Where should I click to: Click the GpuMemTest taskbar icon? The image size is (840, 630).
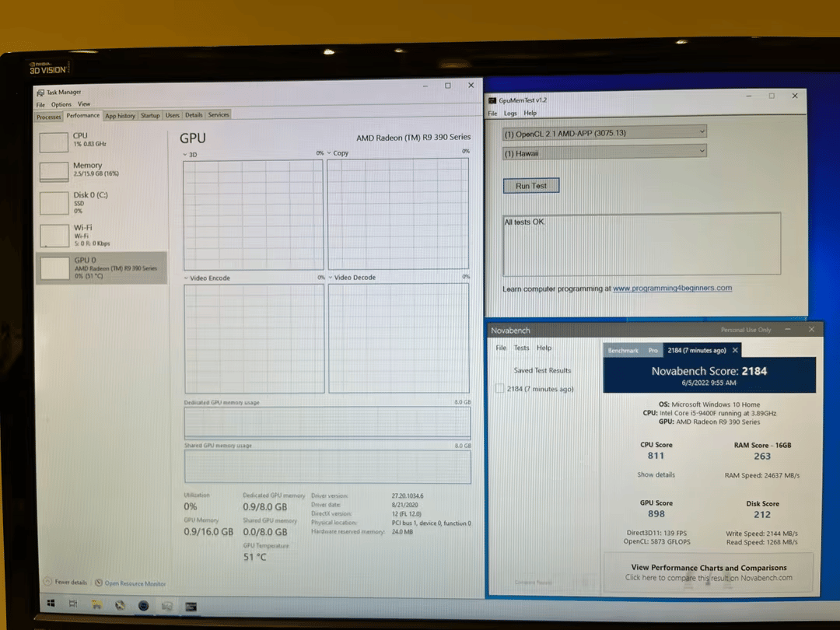(x=191, y=607)
